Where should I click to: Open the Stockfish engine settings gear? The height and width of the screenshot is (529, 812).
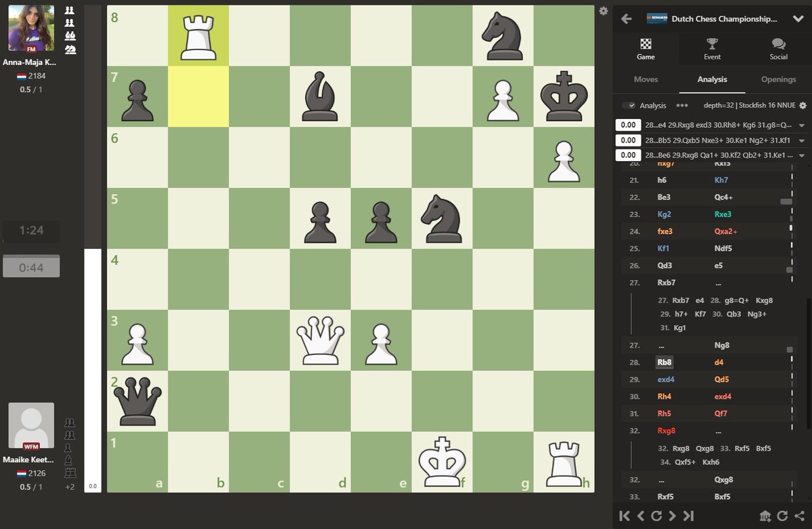tap(803, 106)
